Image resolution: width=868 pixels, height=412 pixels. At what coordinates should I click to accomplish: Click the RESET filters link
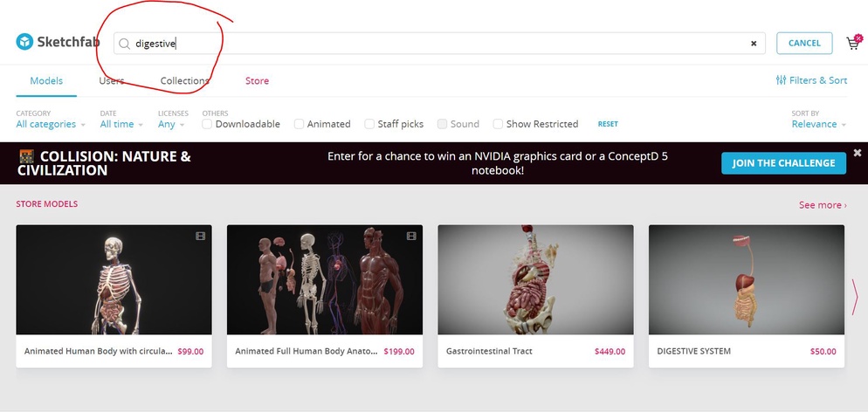pyautogui.click(x=608, y=124)
